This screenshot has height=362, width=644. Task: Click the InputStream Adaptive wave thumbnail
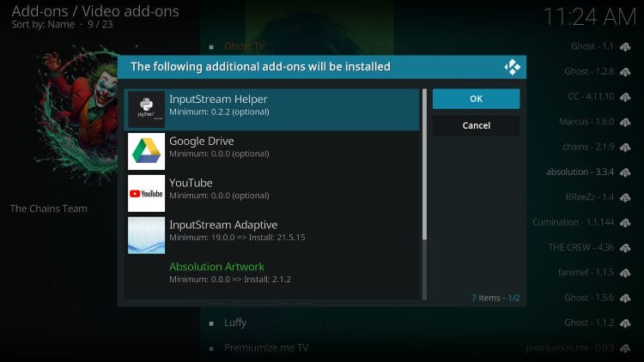coord(146,235)
